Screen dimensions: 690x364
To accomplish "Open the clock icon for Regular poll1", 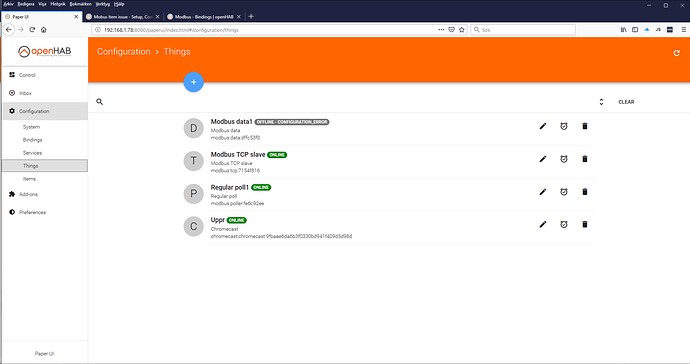I will [x=564, y=192].
